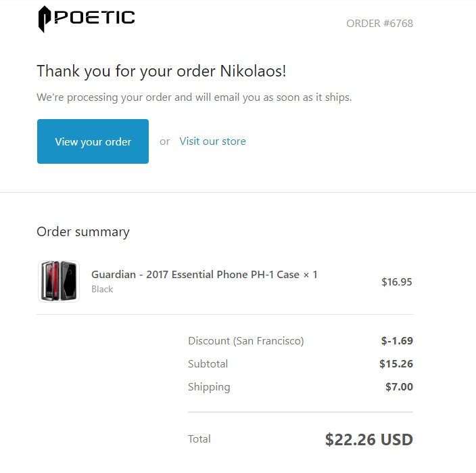Select the $-1.69 discount amount
The width and height of the screenshot is (476, 473).
(397, 340)
